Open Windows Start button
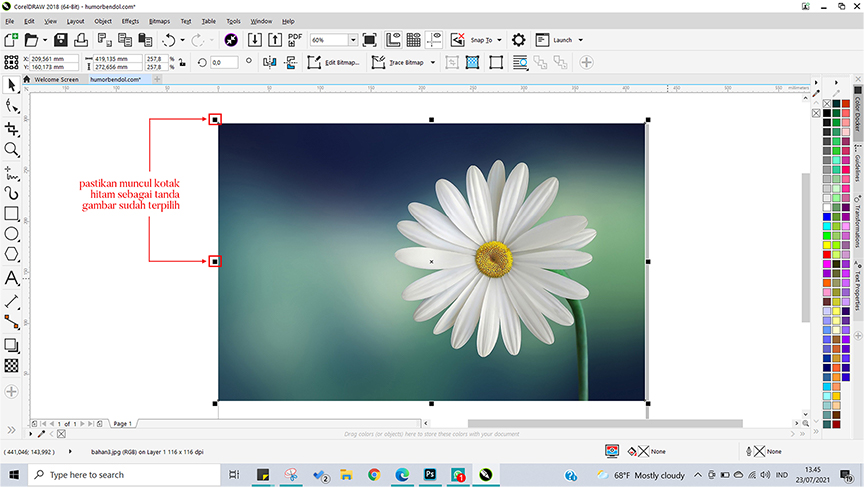Viewport: 864px width, 487px height. (x=14, y=475)
